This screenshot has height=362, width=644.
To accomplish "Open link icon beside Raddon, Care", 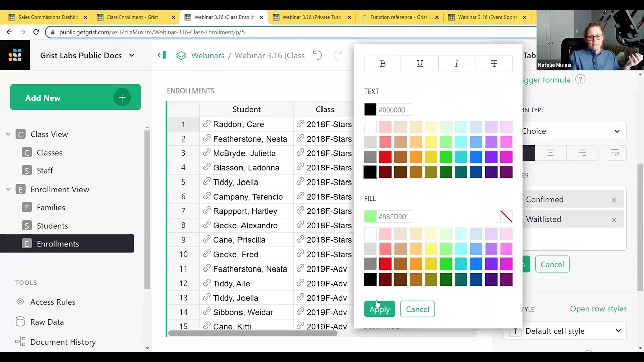I will click(206, 124).
